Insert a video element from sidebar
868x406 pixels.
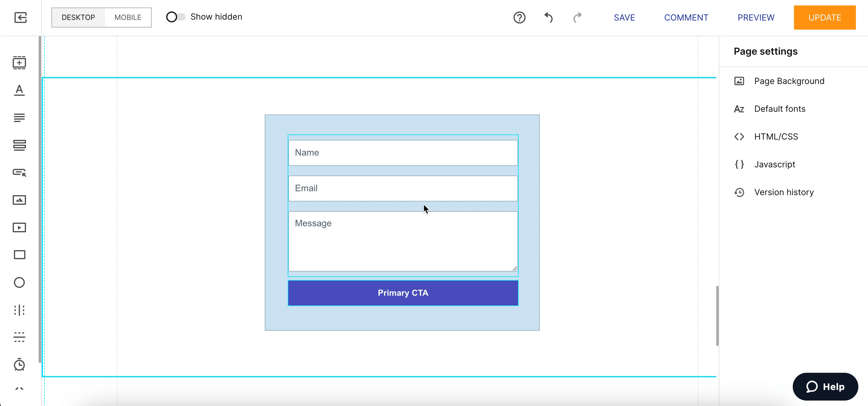19,227
